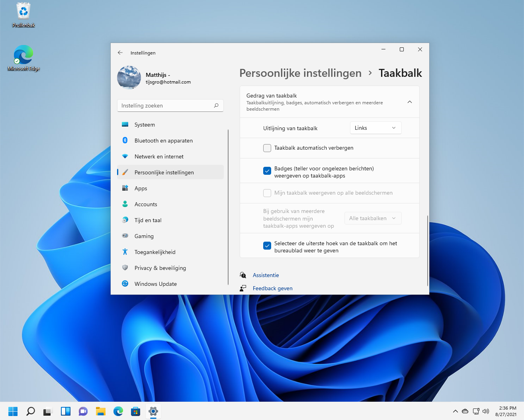The image size is (524, 420).
Task: Click the back arrow in Instellingen
Action: pos(120,53)
